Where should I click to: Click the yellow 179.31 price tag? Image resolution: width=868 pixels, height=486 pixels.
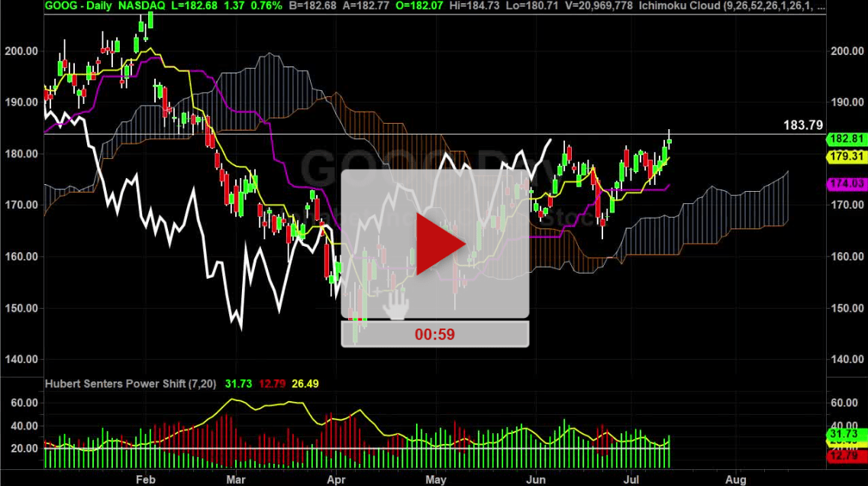tap(847, 157)
